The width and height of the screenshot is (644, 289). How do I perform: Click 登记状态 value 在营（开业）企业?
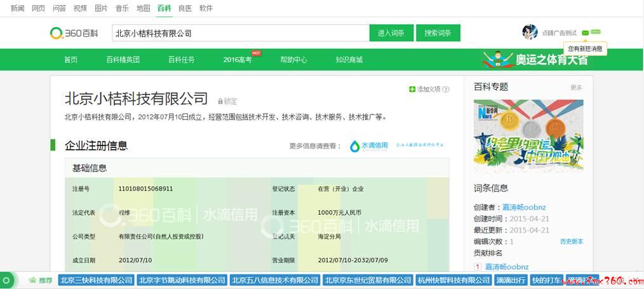[340, 189]
